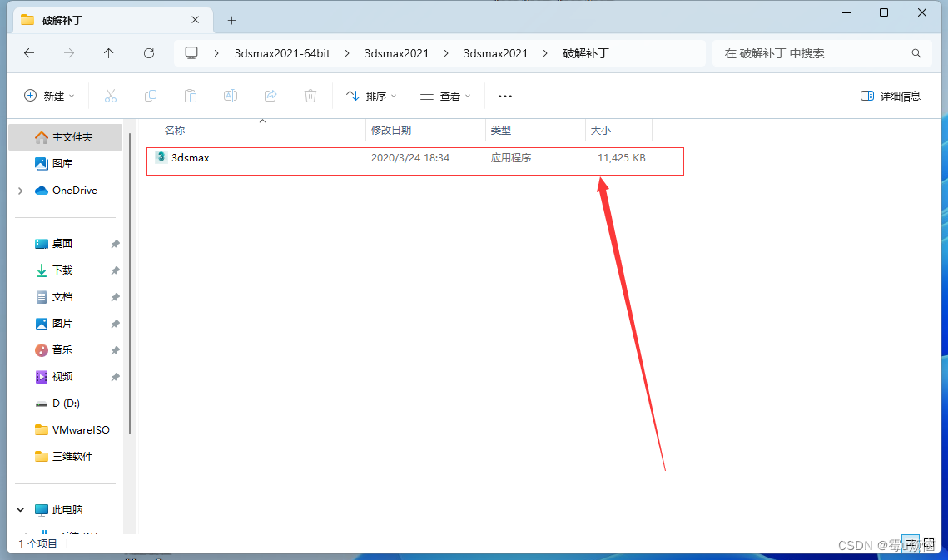Close the 破解补丁 tab
Image resolution: width=948 pixels, height=560 pixels.
196,20
